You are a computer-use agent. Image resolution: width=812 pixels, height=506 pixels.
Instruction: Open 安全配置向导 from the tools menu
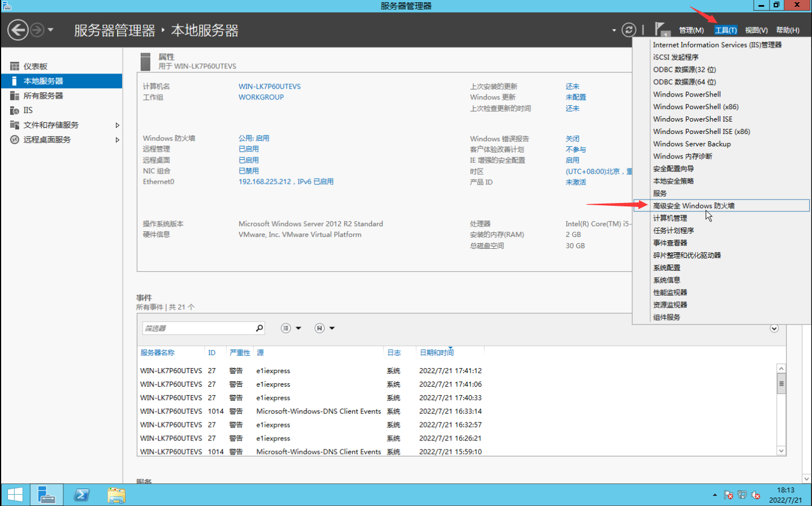pyautogui.click(x=721, y=169)
